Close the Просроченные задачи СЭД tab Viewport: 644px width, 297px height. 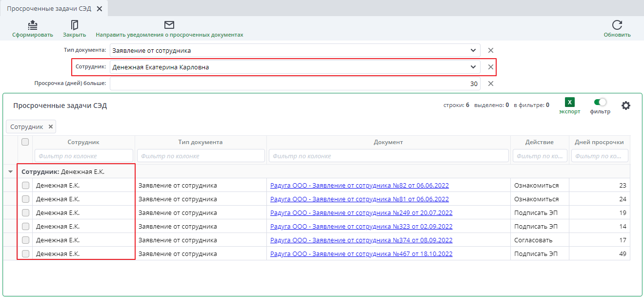[100, 9]
